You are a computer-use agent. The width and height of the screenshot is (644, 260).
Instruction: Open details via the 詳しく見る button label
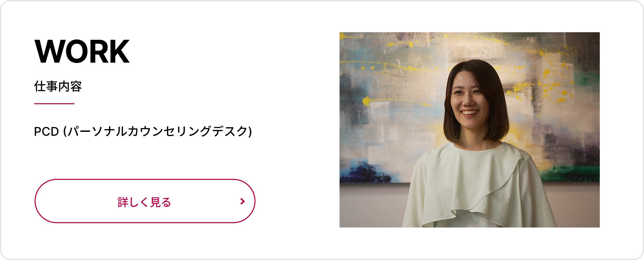pyautogui.click(x=144, y=202)
